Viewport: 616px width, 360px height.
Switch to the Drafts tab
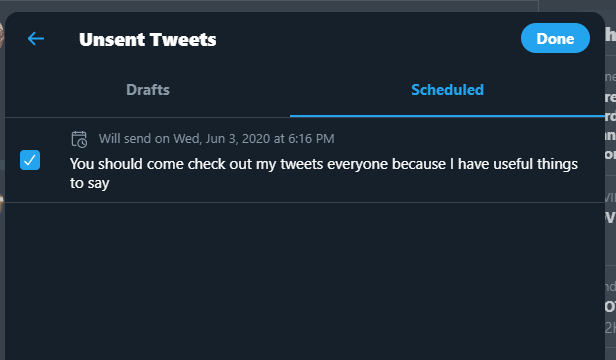pyautogui.click(x=148, y=90)
